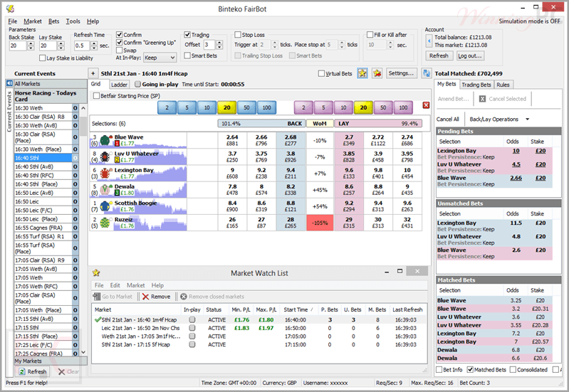This screenshot has width=569, height=392.
Task: Switch to the Trading Bets tab
Action: pos(476,85)
